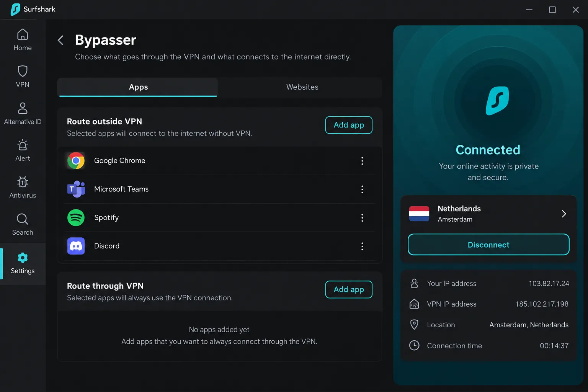Click the Google Chrome app icon
Image resolution: width=588 pixels, height=392 pixels.
tap(76, 161)
